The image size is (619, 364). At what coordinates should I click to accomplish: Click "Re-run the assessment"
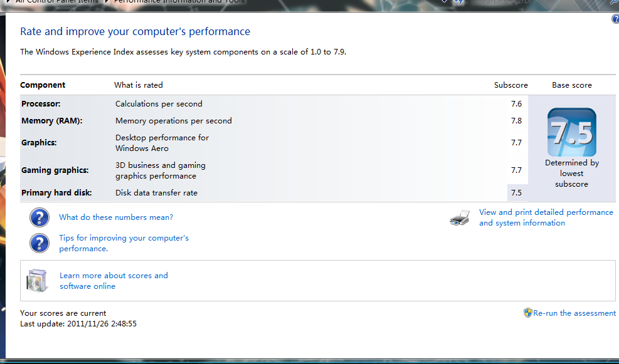pos(574,313)
